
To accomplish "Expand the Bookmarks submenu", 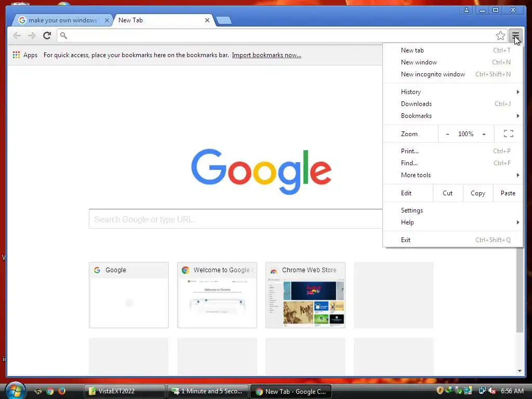I will tap(453, 116).
